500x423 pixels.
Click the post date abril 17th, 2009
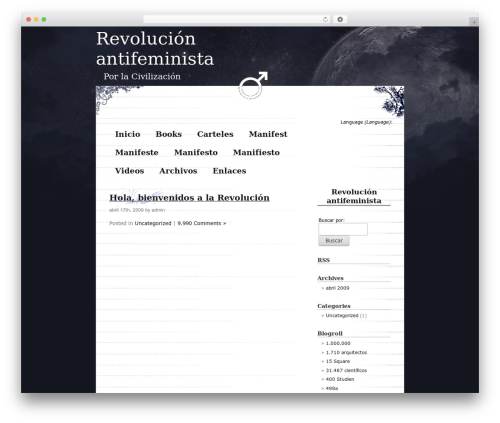click(x=126, y=210)
